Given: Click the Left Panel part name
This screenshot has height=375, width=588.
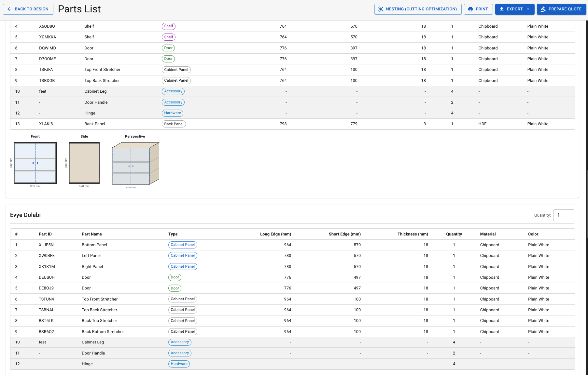Looking at the screenshot, I should coord(91,256).
